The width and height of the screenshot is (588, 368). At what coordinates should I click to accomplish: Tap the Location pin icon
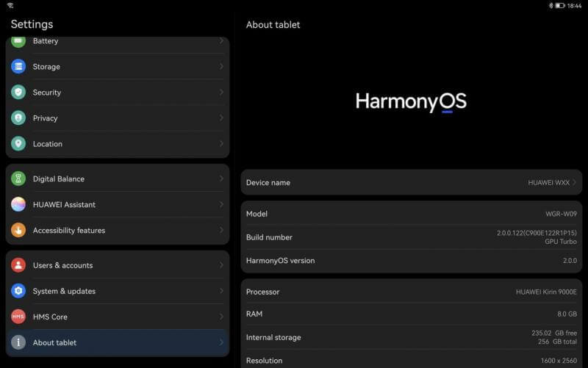[x=18, y=144]
